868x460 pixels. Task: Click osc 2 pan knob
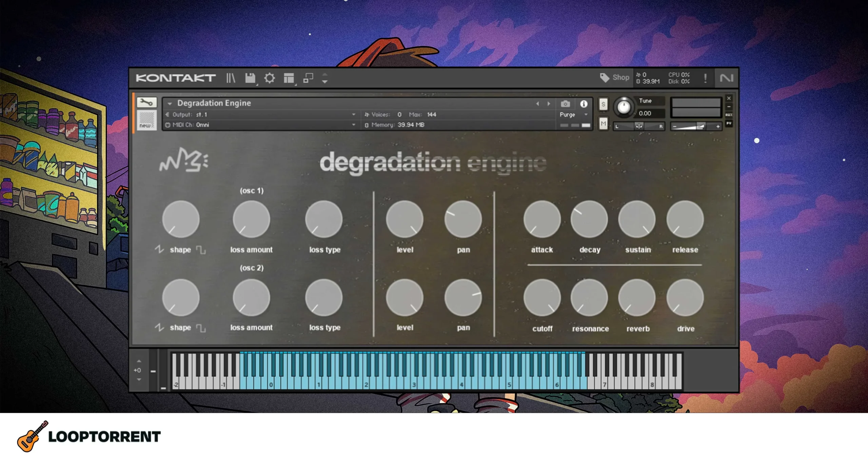463,298
